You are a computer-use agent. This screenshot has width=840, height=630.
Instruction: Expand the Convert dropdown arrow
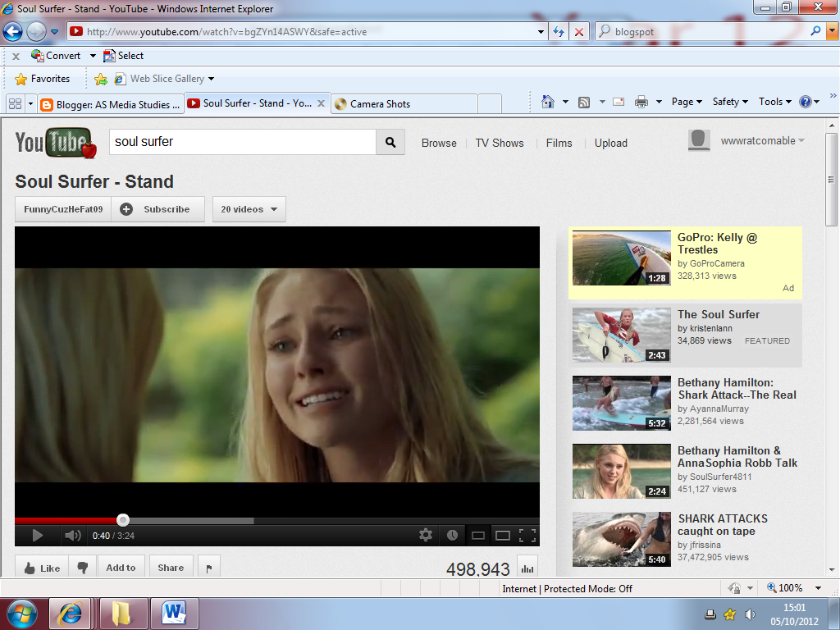(x=93, y=56)
